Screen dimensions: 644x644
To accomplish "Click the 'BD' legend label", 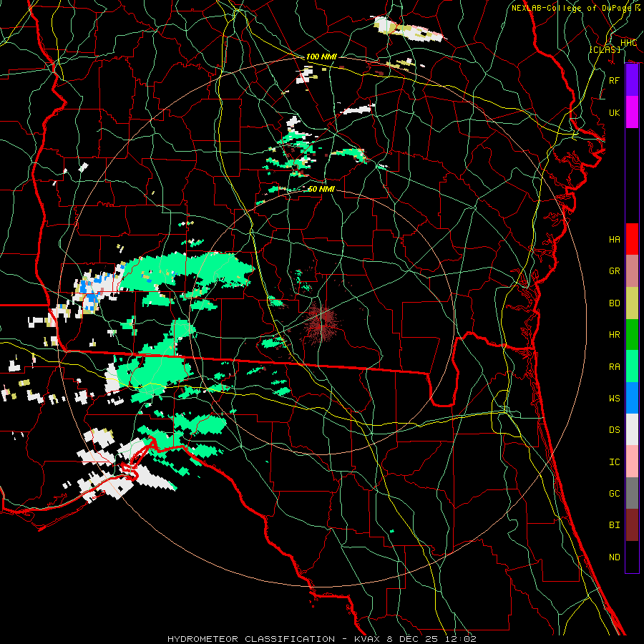I will [x=615, y=303].
